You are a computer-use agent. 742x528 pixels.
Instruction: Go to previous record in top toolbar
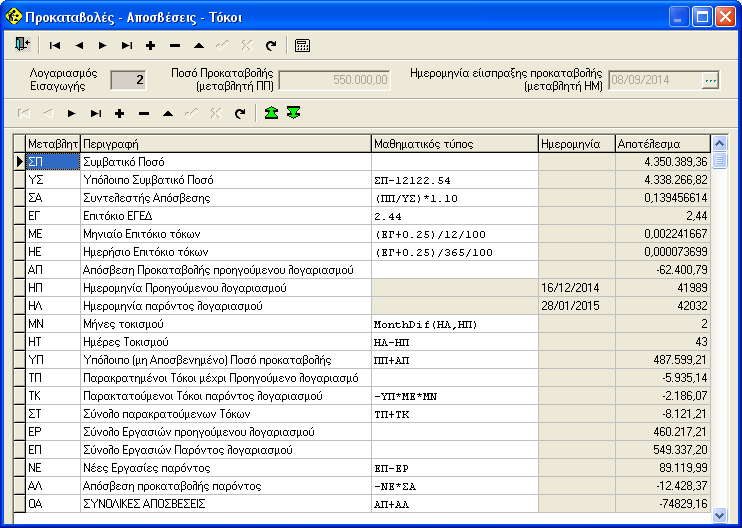pyautogui.click(x=78, y=45)
